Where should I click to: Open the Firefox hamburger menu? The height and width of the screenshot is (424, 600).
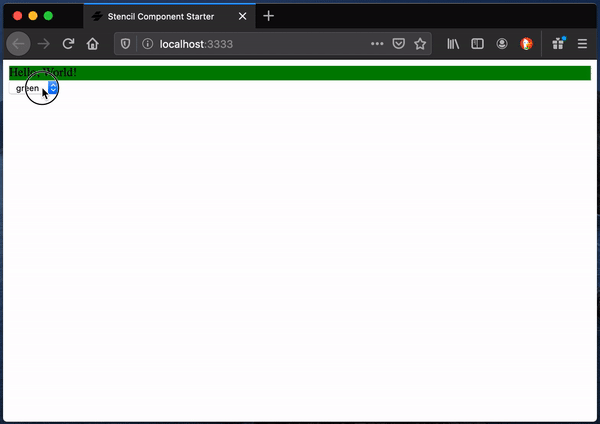tap(582, 44)
